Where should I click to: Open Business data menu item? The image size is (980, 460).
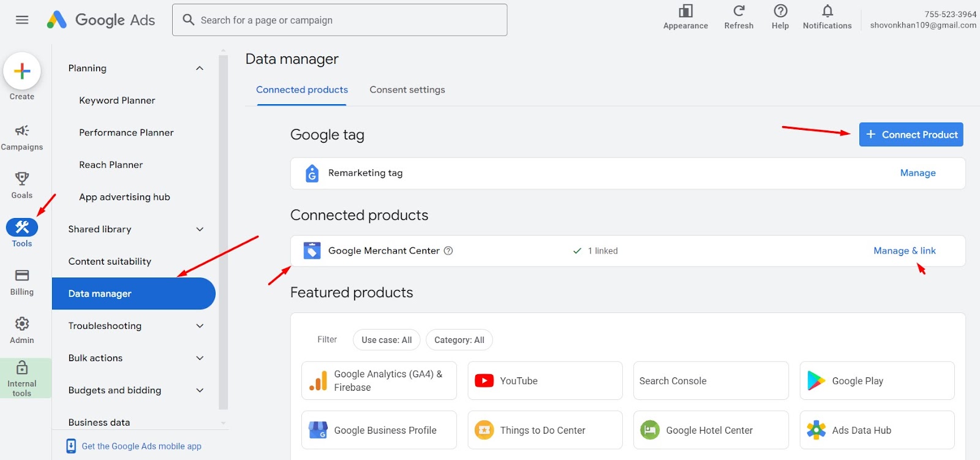point(99,422)
